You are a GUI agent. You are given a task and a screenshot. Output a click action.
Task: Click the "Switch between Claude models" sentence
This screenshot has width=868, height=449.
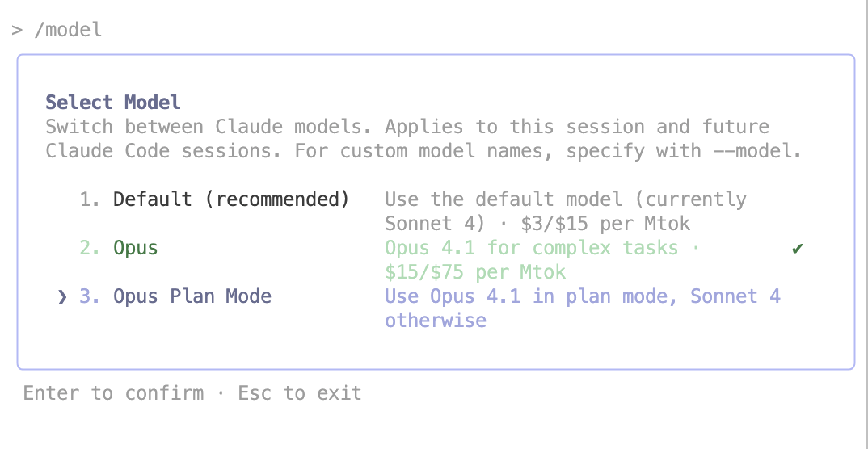click(x=207, y=127)
